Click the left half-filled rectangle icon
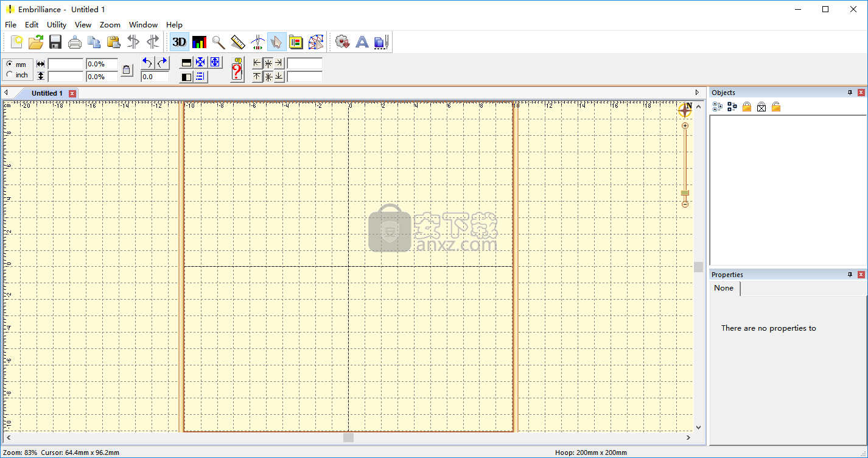This screenshot has width=868, height=458. 187,76
